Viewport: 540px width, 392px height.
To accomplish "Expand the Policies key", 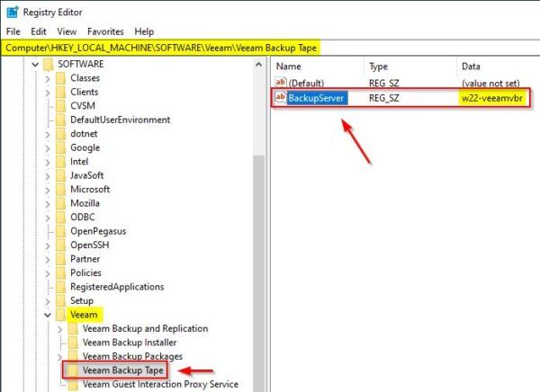I will pos(48,273).
